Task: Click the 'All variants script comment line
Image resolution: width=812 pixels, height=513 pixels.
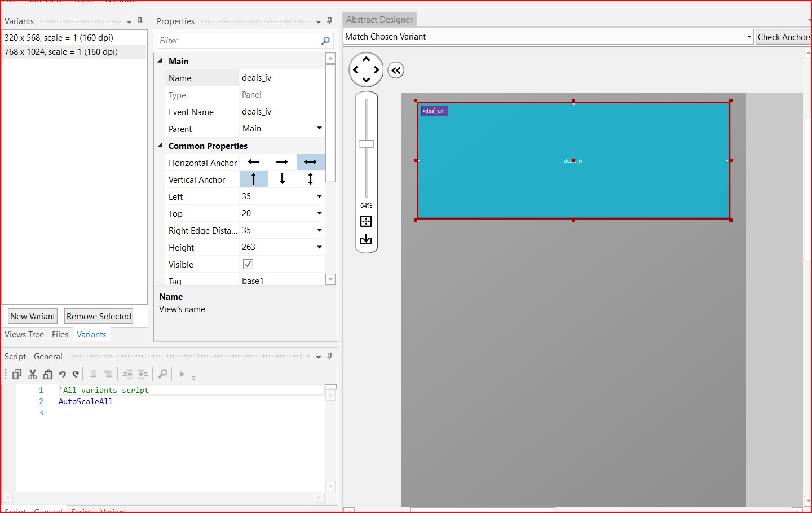Action: point(104,390)
